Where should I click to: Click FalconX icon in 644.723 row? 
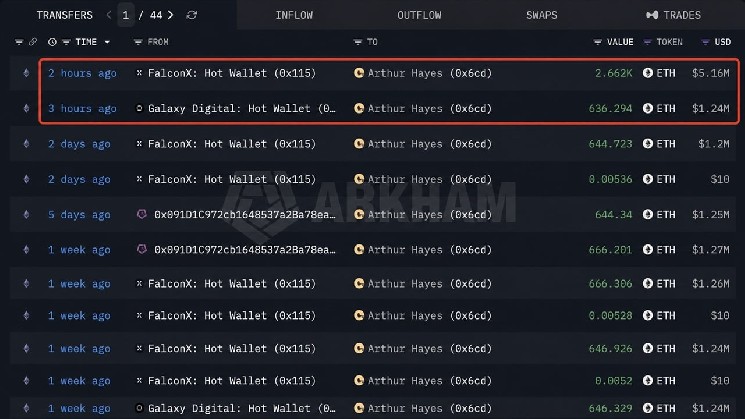point(139,143)
